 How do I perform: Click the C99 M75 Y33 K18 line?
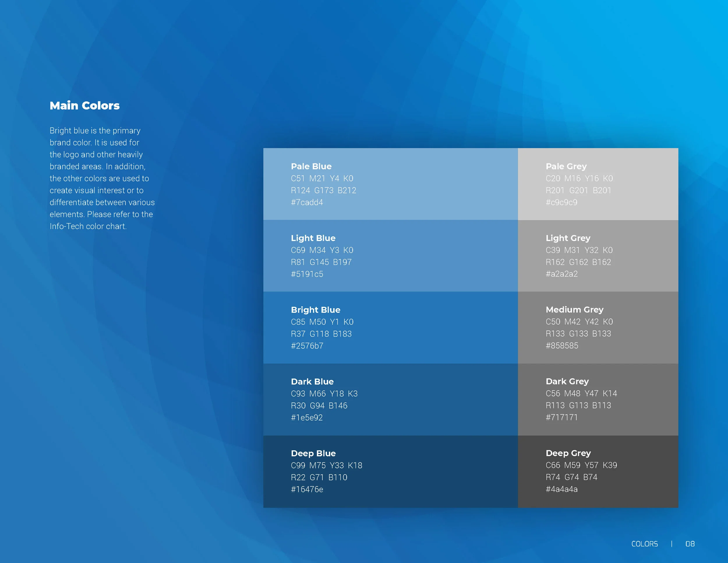pos(326,465)
